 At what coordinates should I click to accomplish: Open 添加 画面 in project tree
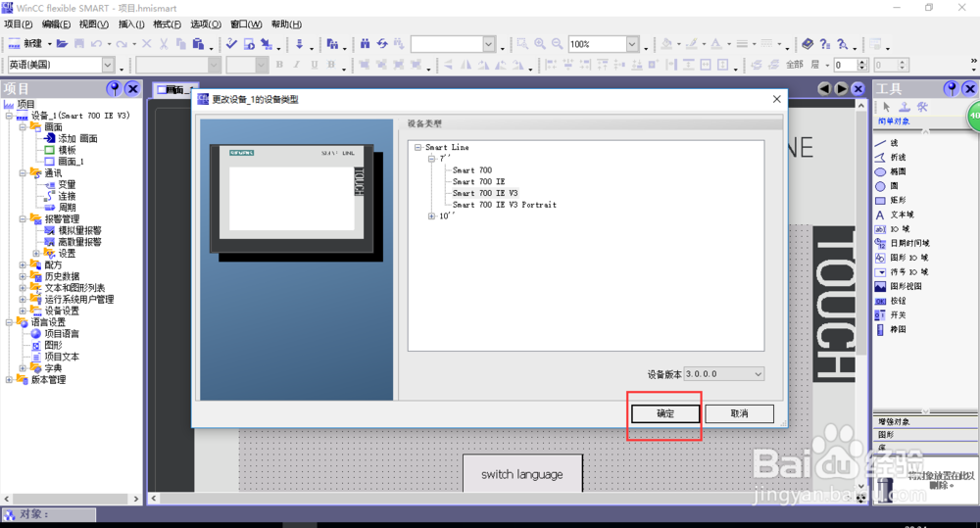tap(77, 139)
